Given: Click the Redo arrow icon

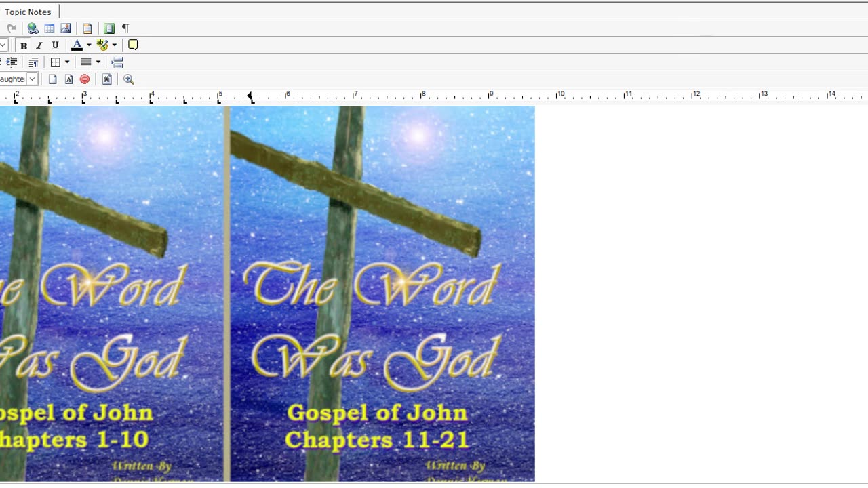Looking at the screenshot, I should [x=12, y=28].
